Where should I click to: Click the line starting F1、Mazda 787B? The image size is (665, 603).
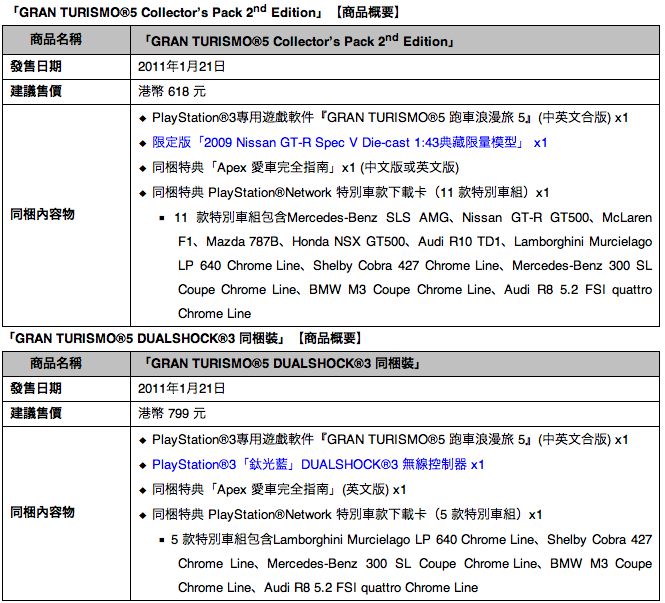[415, 242]
